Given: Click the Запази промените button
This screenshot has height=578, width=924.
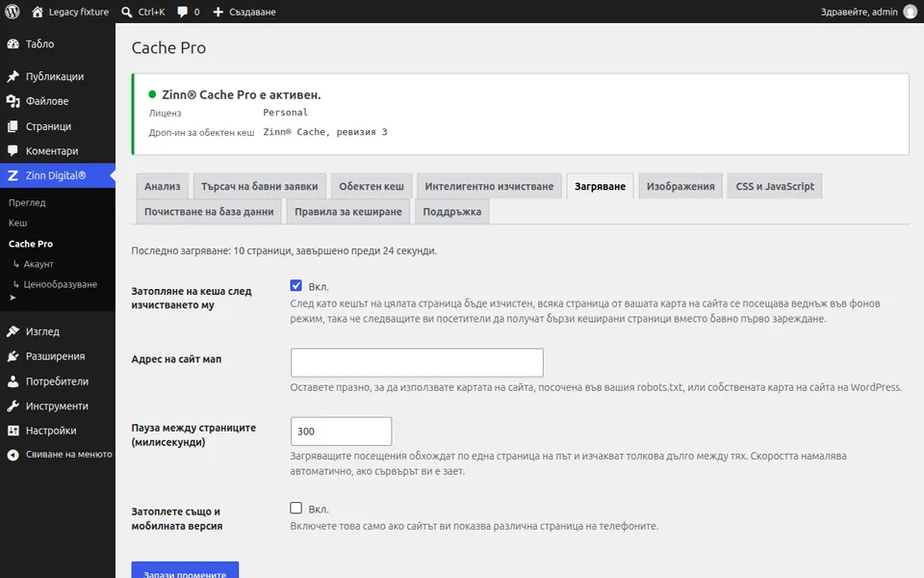Looking at the screenshot, I should click(x=185, y=570).
